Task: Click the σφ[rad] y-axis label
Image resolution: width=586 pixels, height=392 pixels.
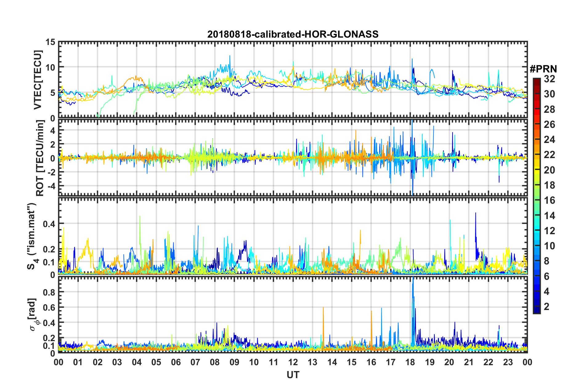Action: click(x=33, y=314)
